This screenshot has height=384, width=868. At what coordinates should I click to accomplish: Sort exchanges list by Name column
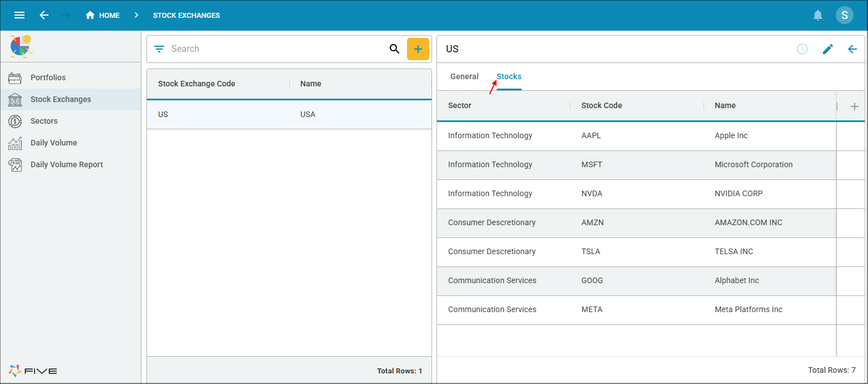click(x=311, y=84)
